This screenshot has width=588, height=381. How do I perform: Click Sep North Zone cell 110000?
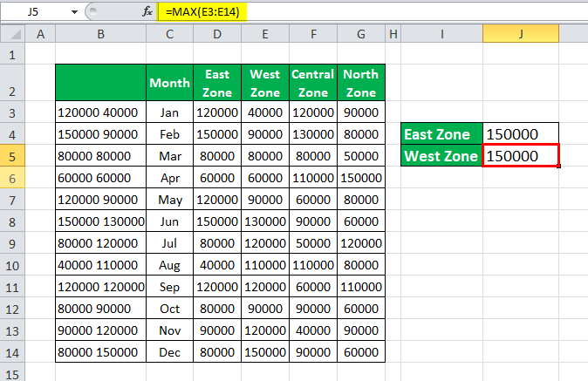(361, 287)
